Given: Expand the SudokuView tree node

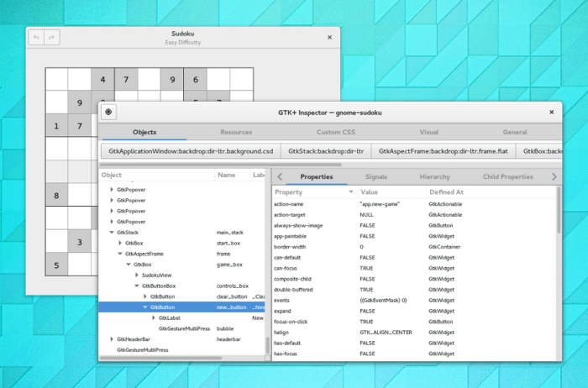Looking at the screenshot, I should click(x=137, y=275).
